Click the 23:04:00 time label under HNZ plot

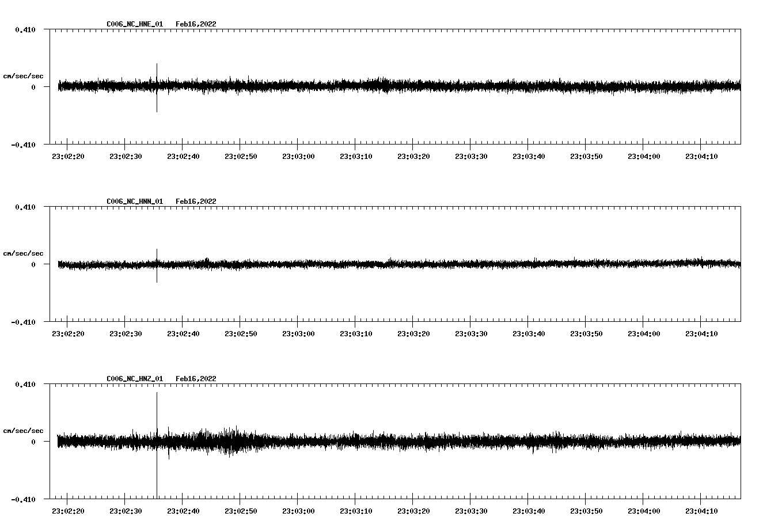tap(644, 511)
